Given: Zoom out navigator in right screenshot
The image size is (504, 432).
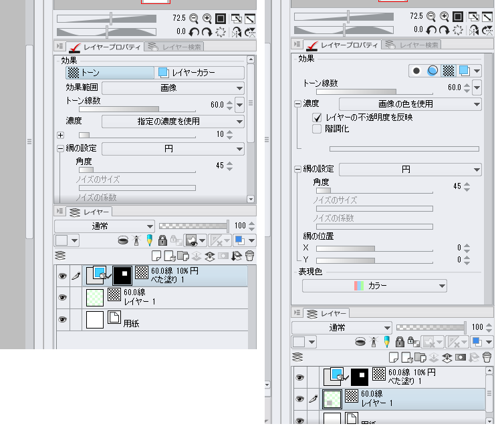Looking at the screenshot, I should pyautogui.click(x=430, y=17).
